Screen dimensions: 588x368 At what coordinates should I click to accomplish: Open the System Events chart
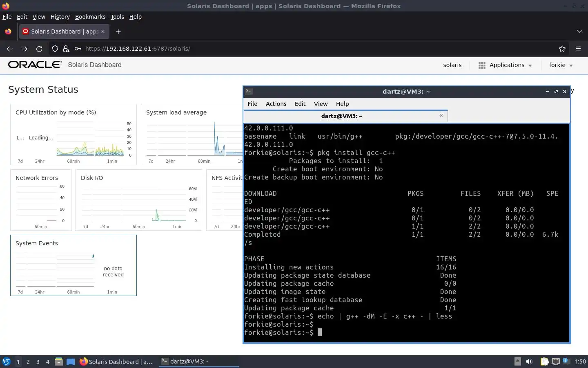pos(73,265)
